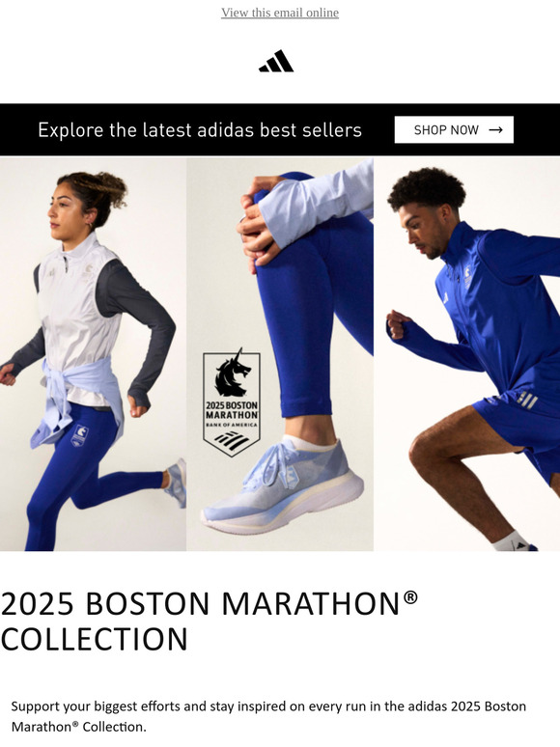
Task: Select the Explore the latest adidas best sellers text
Action: click(200, 130)
